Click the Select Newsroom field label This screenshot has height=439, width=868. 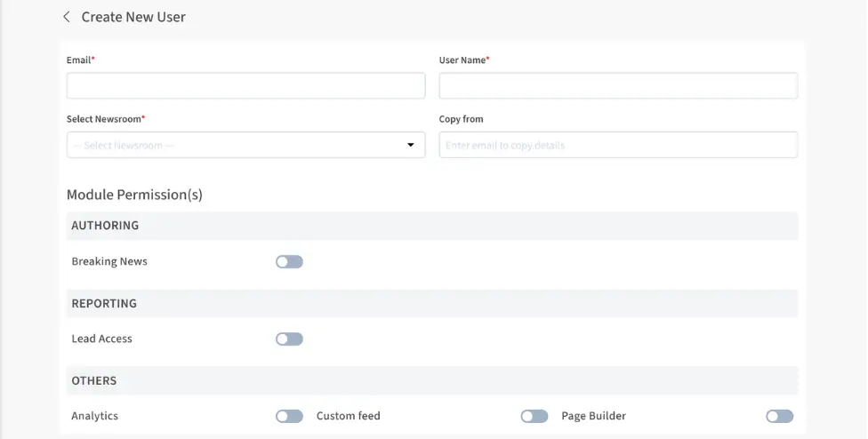(x=106, y=119)
